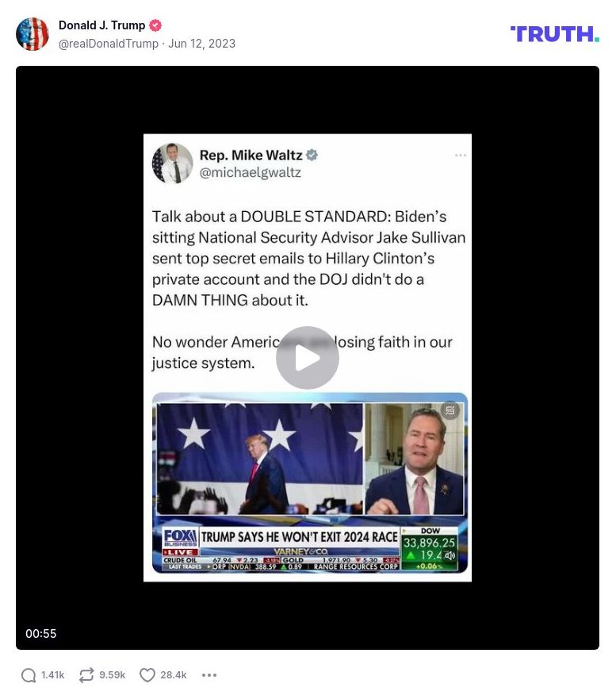Play the embedded video
The width and height of the screenshot is (616, 699).
308,358
